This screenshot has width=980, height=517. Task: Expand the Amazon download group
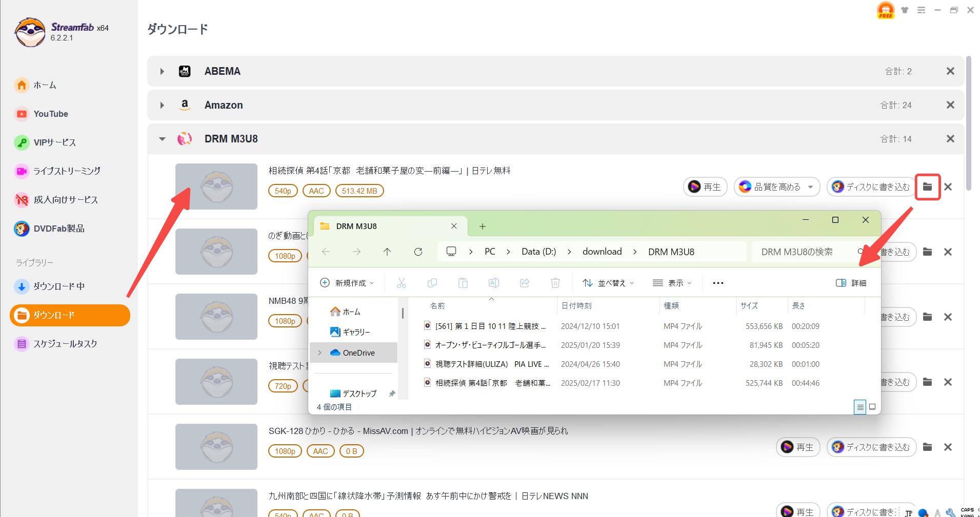click(162, 105)
